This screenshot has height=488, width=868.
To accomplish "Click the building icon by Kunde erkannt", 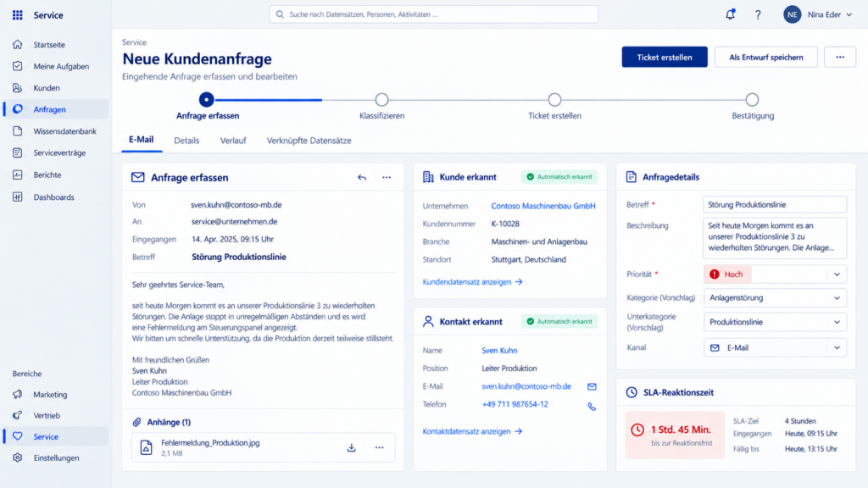I will tap(428, 176).
